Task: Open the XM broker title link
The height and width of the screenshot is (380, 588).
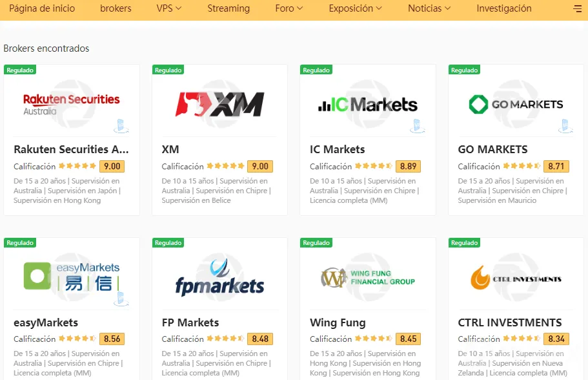Action: click(x=170, y=149)
